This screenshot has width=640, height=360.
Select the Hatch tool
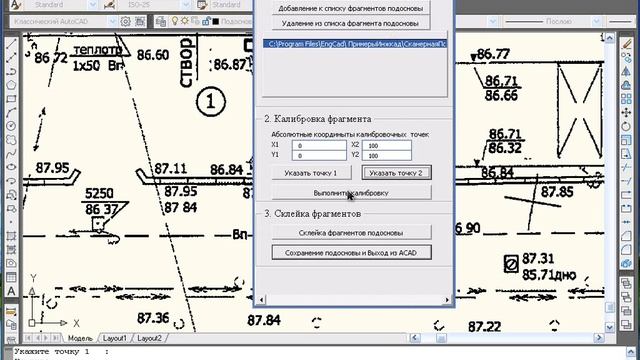(x=11, y=236)
